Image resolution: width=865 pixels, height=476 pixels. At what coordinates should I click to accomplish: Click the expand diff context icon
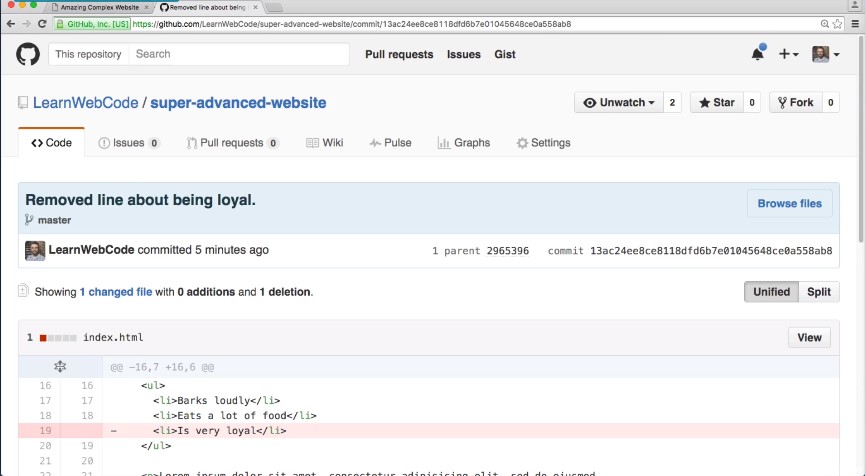60,367
